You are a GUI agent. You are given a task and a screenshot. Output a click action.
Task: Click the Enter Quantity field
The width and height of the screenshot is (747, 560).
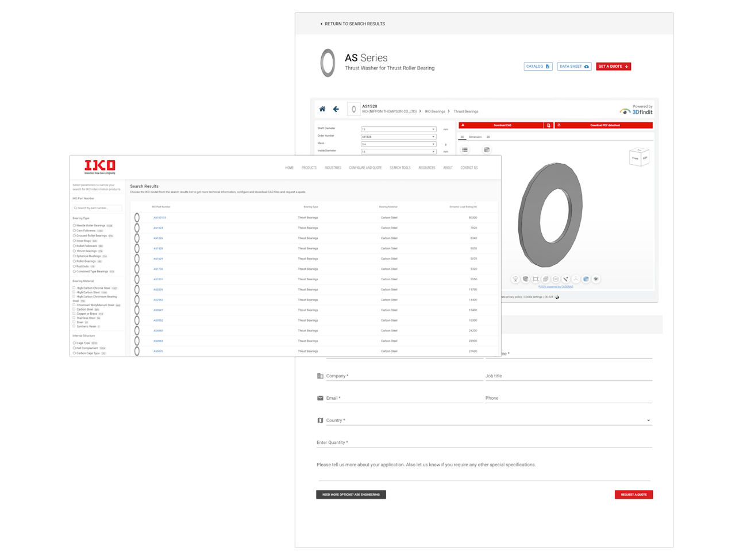pos(484,443)
